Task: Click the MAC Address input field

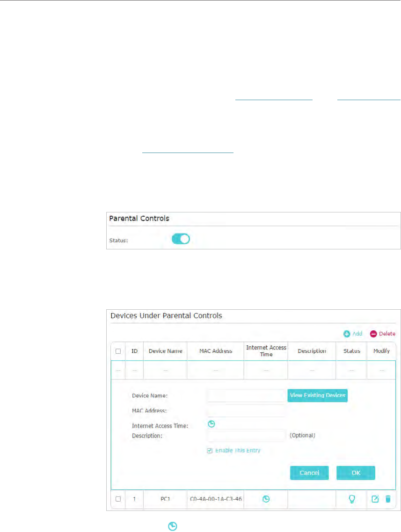Action: pos(246,410)
